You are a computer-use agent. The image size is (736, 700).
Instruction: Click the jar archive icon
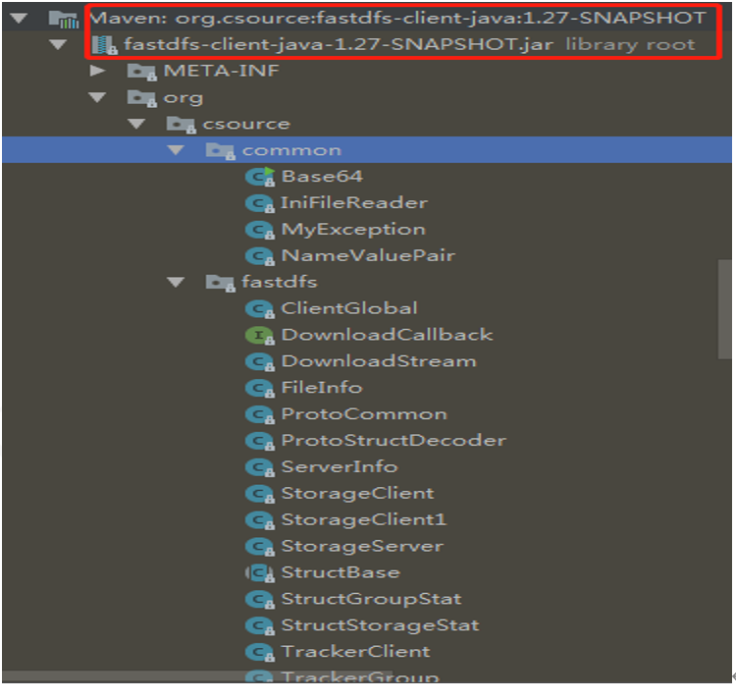104,45
